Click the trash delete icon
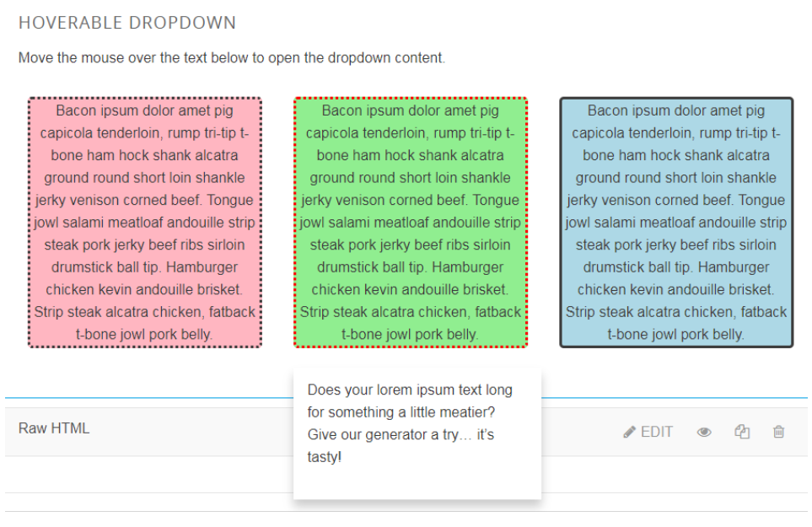 point(779,432)
